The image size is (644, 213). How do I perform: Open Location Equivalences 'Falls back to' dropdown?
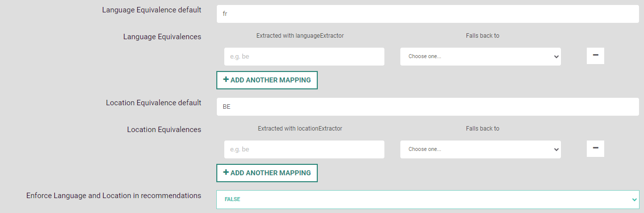[x=480, y=149]
